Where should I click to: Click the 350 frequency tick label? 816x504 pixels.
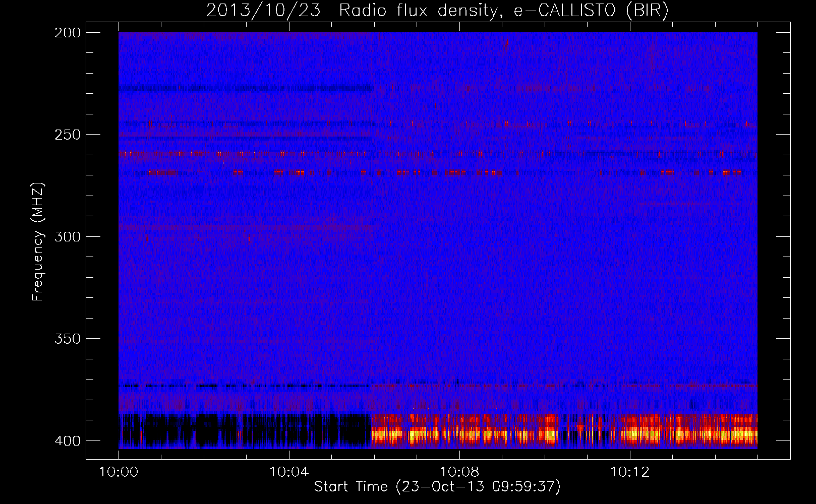68,339
